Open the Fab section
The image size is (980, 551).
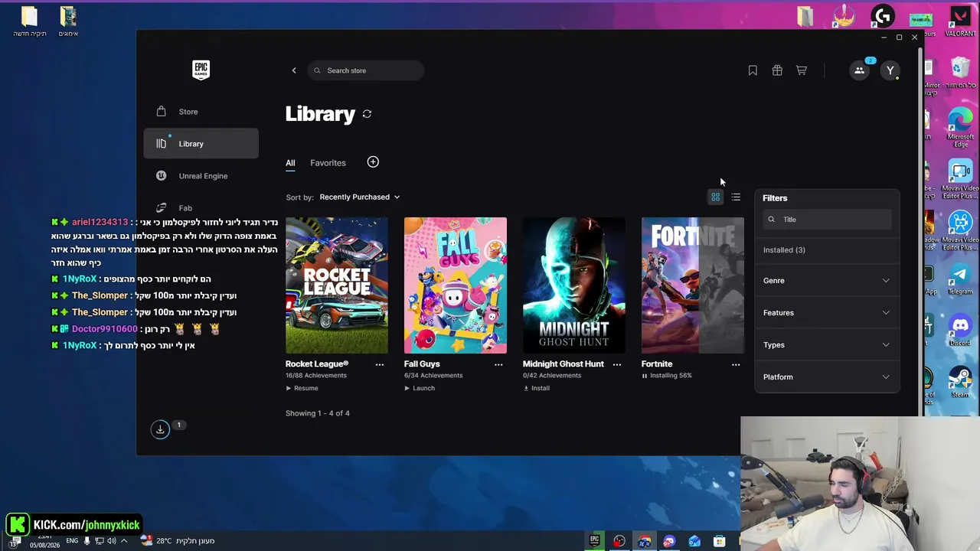(x=201, y=207)
